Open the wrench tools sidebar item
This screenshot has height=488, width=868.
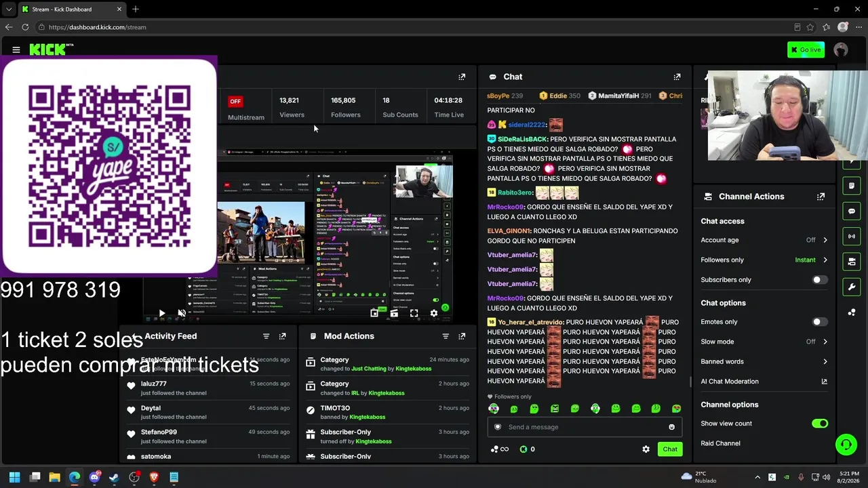click(852, 287)
